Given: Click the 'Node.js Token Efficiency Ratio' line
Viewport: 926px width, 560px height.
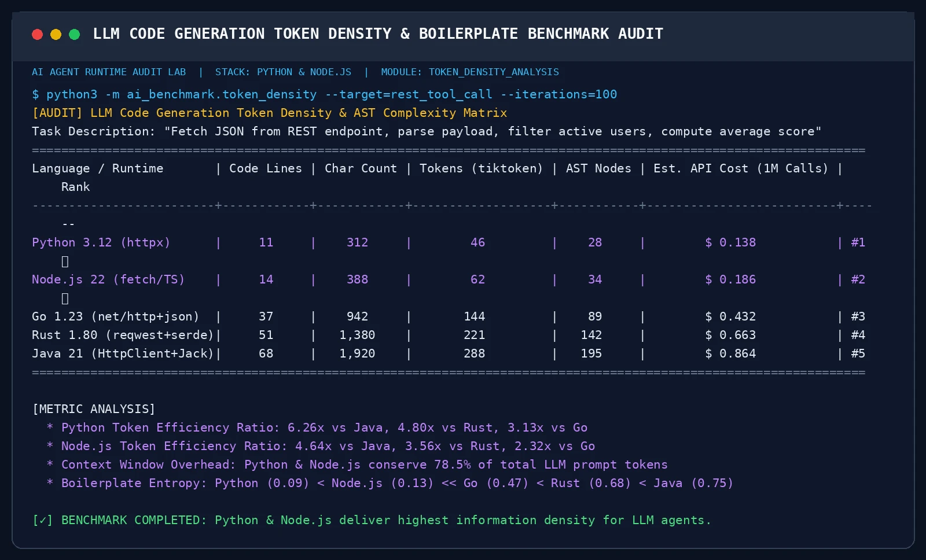Looking at the screenshot, I should tap(321, 446).
